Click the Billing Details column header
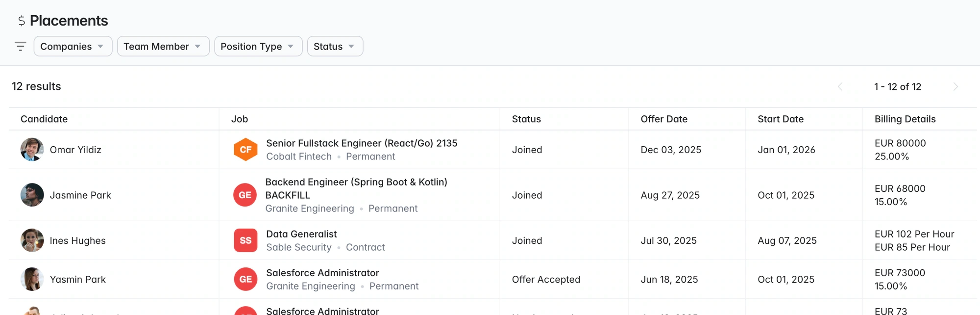 click(905, 119)
